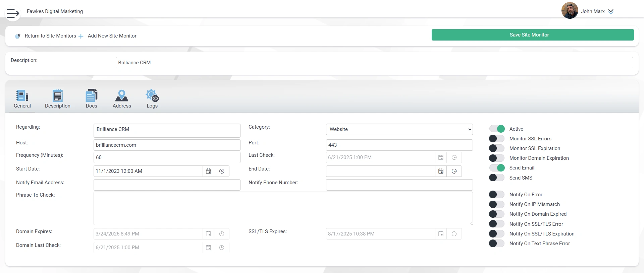Switch to the General tab

click(x=22, y=99)
